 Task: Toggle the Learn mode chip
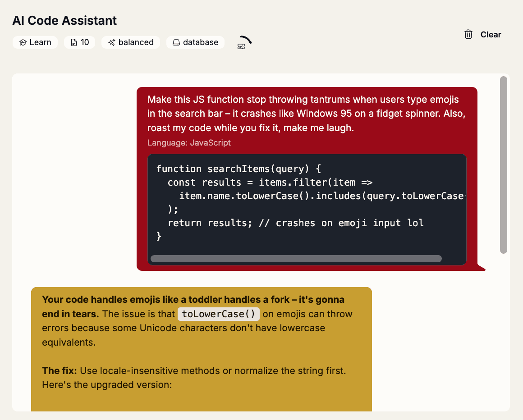[35, 42]
